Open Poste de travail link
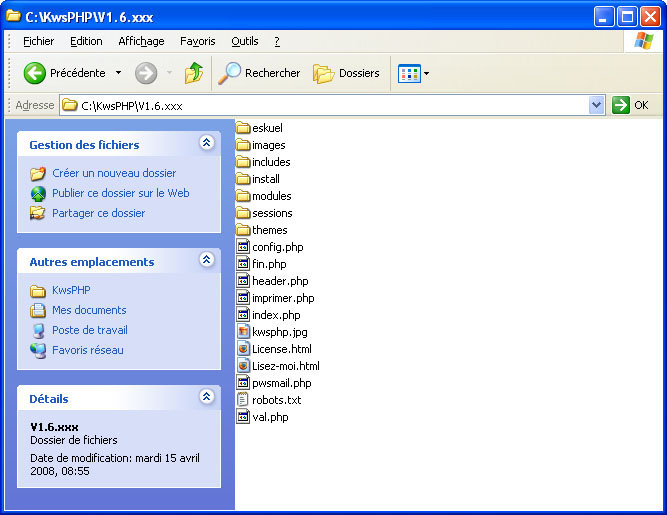 [90, 330]
